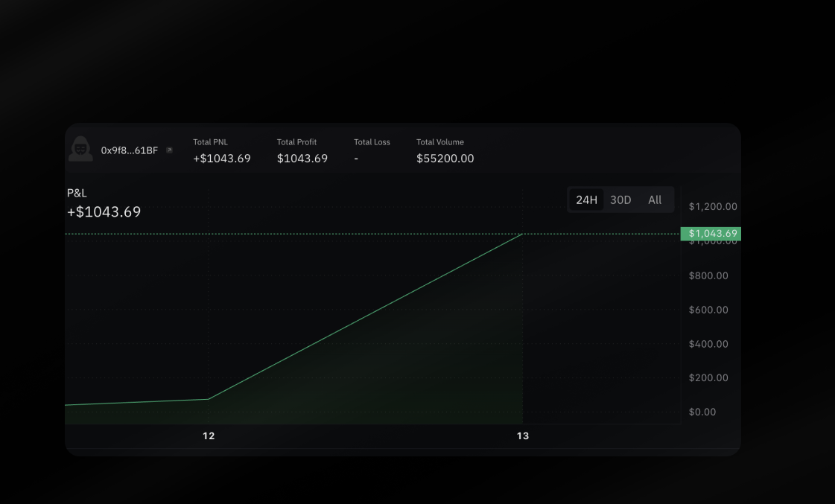
Task: Click the date label 12 on x-axis
Action: point(209,436)
